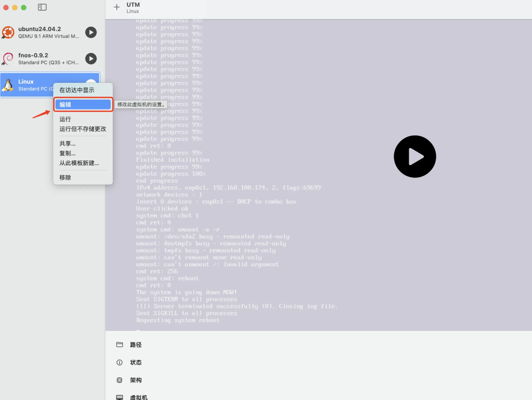Click the 状态 label
Viewport: 532px width, 400px height.
pyautogui.click(x=136, y=363)
